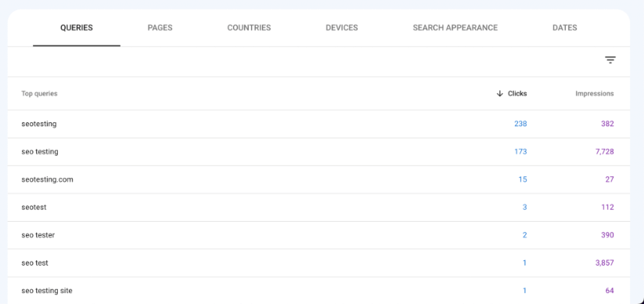The height and width of the screenshot is (304, 644).
Task: Select the query 'seotest'
Action: click(34, 208)
